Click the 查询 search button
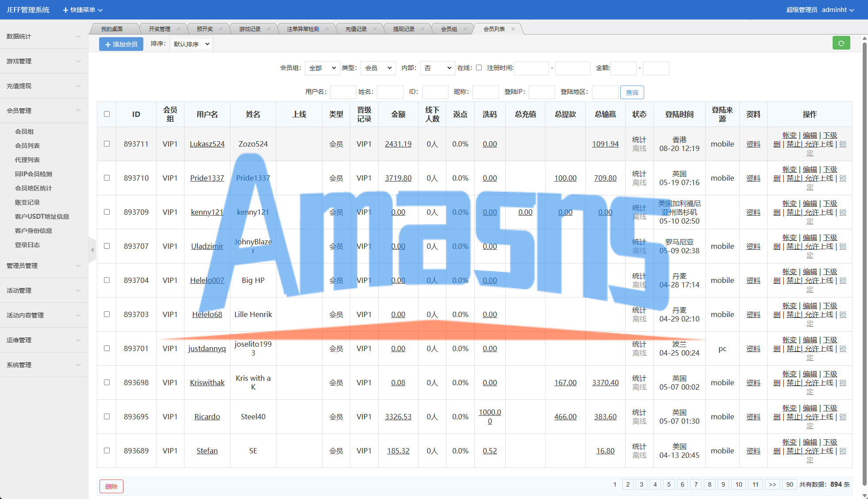The image size is (868, 499). [632, 93]
